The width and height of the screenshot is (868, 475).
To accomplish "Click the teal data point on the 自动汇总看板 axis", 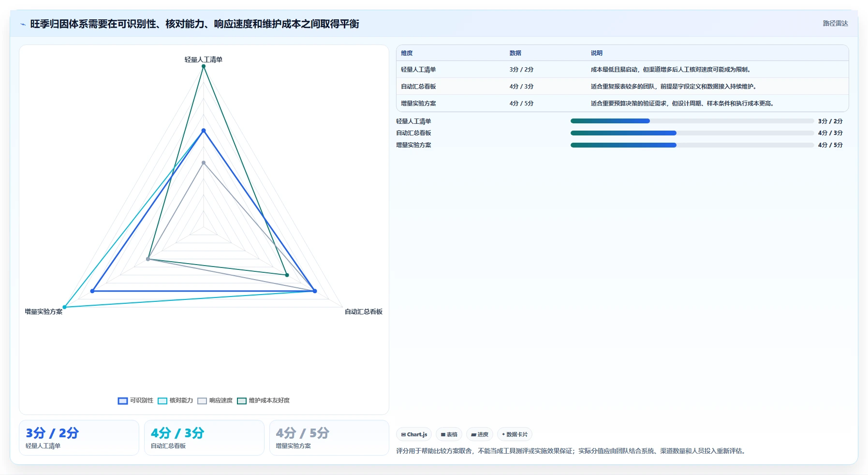I will pyautogui.click(x=287, y=275).
